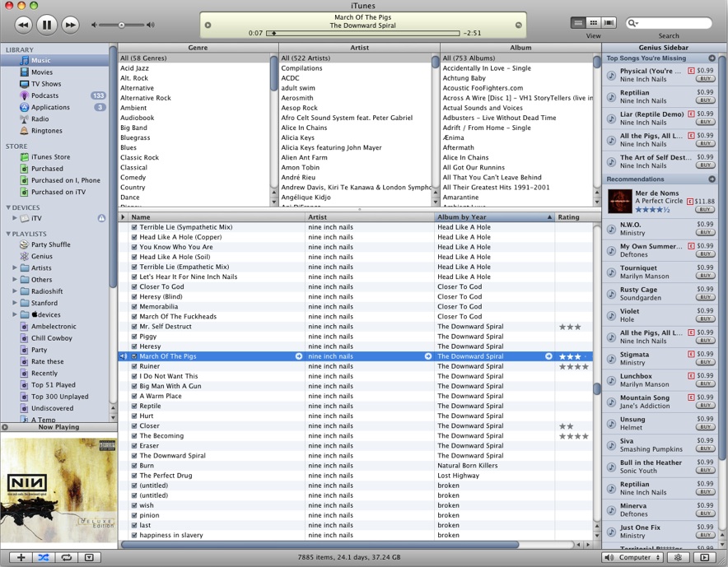Select Alternative Rock in Genre column
The width and height of the screenshot is (728, 567).
(145, 98)
